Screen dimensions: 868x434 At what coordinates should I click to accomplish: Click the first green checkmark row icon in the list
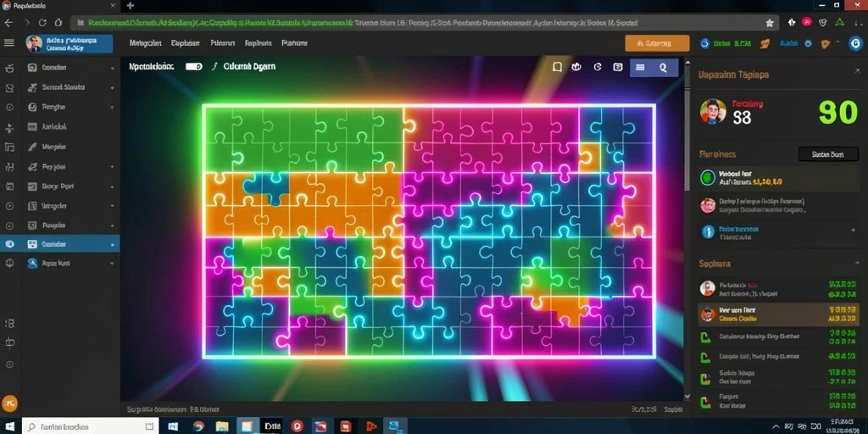(705, 337)
